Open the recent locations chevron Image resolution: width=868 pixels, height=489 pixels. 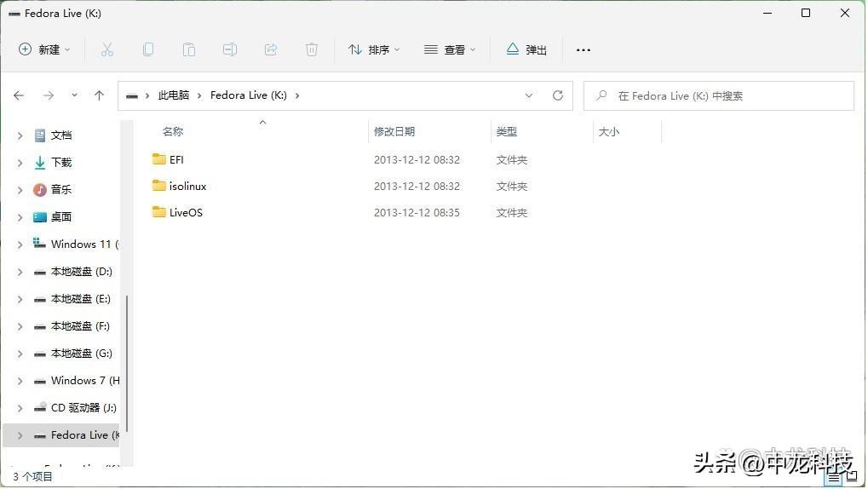74,95
